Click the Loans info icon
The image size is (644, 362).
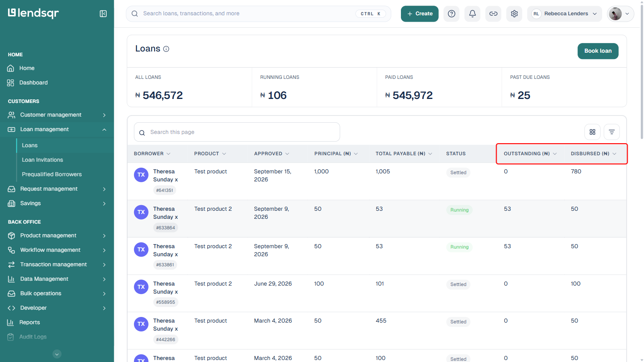[x=166, y=49]
